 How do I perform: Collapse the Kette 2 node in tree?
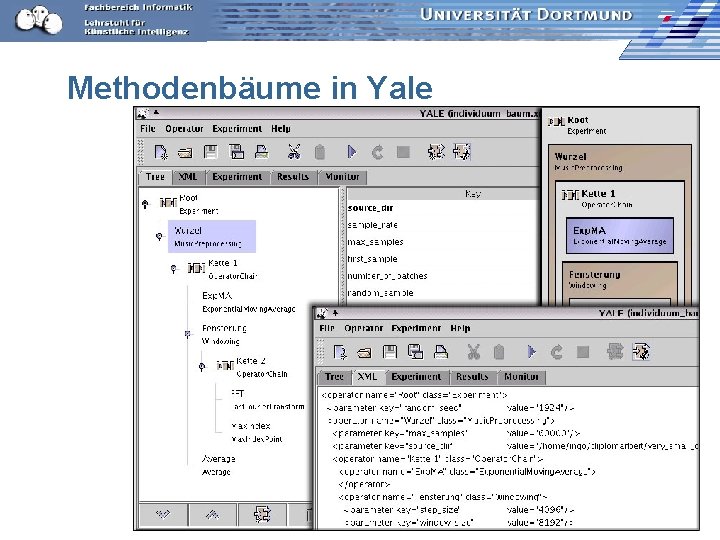[202, 366]
